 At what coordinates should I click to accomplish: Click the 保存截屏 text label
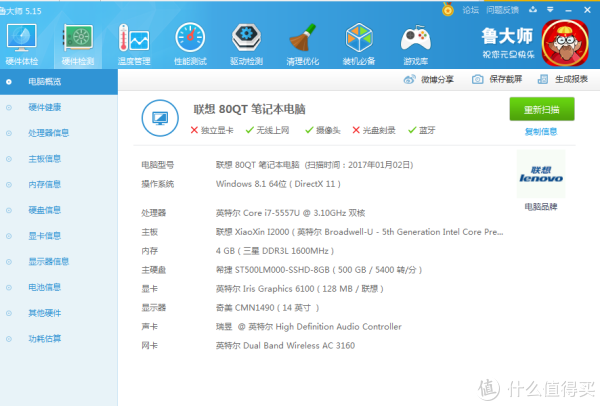[505, 79]
